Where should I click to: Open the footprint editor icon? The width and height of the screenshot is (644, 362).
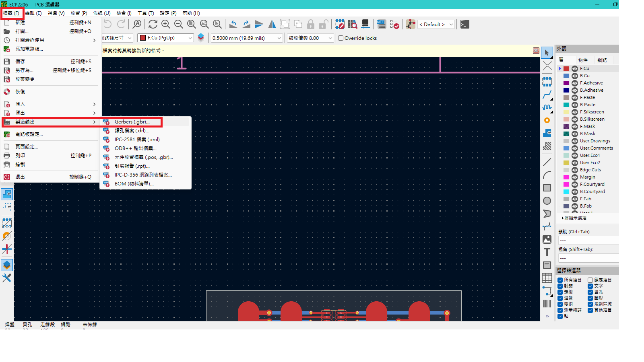(x=340, y=24)
